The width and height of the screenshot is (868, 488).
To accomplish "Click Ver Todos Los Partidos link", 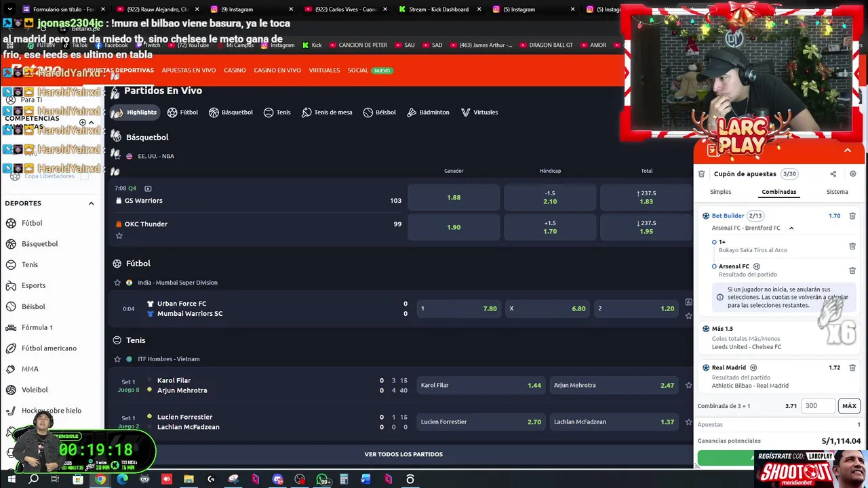I will coord(403,455).
